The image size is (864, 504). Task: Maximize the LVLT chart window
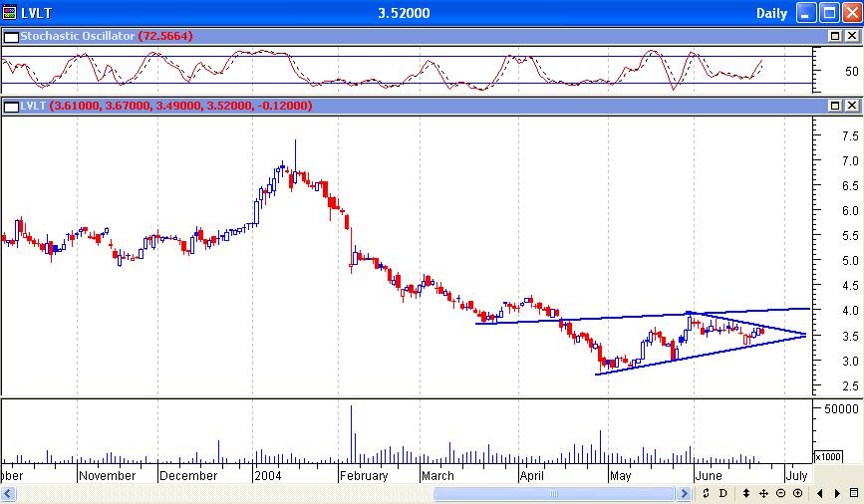[829, 13]
